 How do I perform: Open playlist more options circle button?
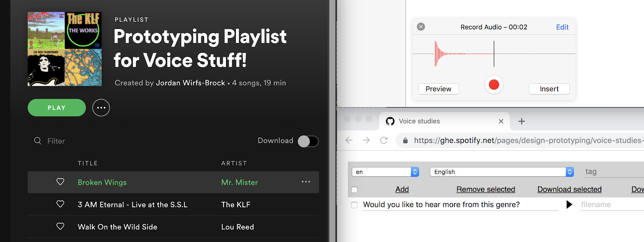[x=101, y=108]
